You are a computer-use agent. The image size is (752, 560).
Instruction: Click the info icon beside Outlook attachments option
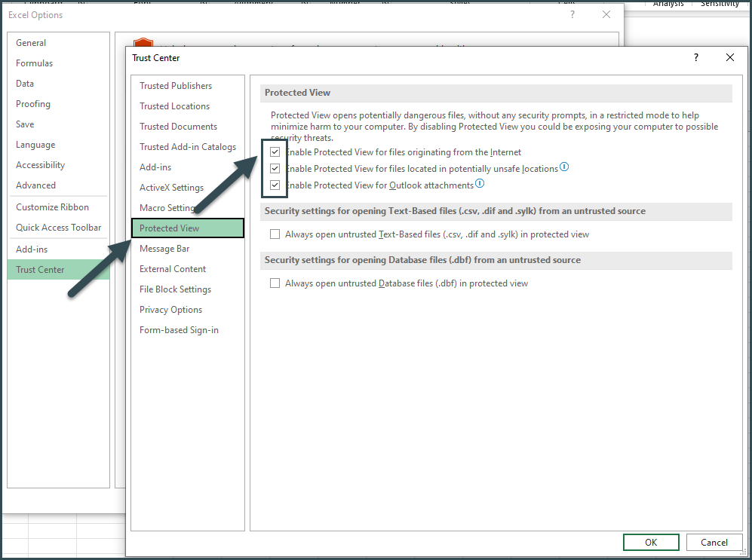pos(480,183)
